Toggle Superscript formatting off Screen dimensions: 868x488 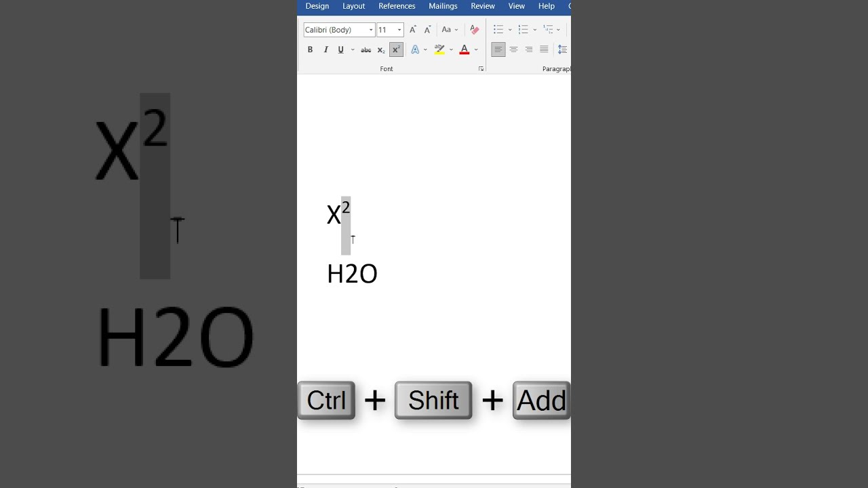(396, 49)
